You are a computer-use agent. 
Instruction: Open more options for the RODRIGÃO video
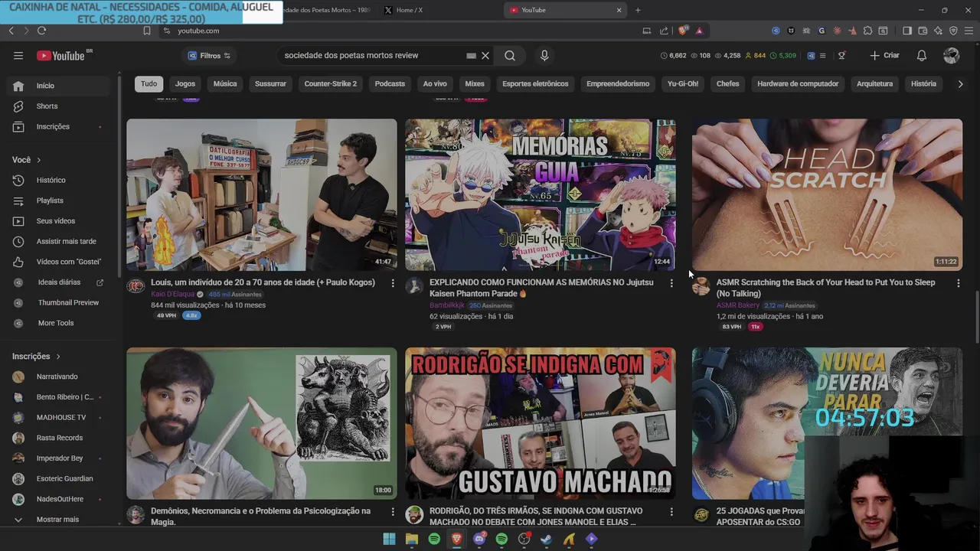(671, 511)
